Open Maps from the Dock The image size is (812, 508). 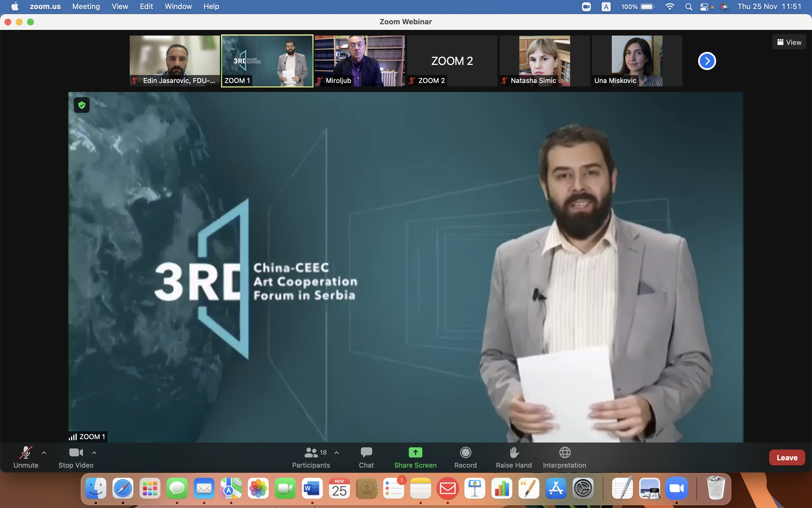[x=231, y=488]
